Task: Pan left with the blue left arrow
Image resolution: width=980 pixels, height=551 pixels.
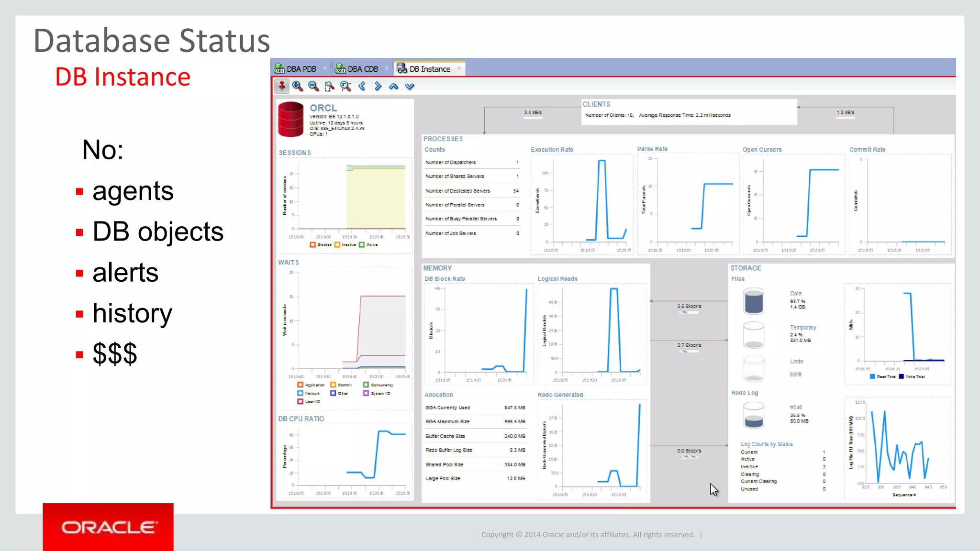Action: (362, 86)
